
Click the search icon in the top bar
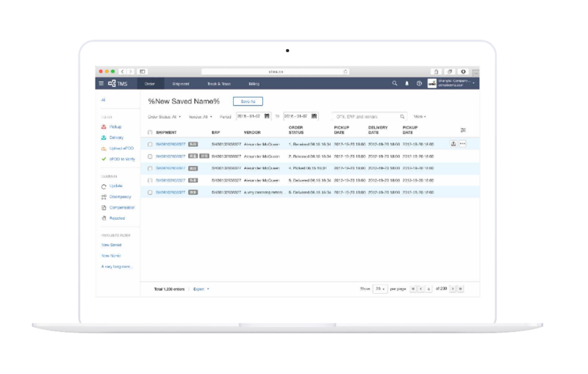395,84
